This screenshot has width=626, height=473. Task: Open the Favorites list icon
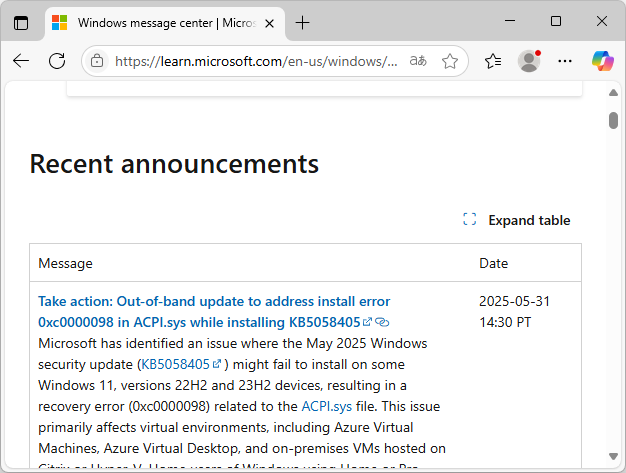point(492,61)
